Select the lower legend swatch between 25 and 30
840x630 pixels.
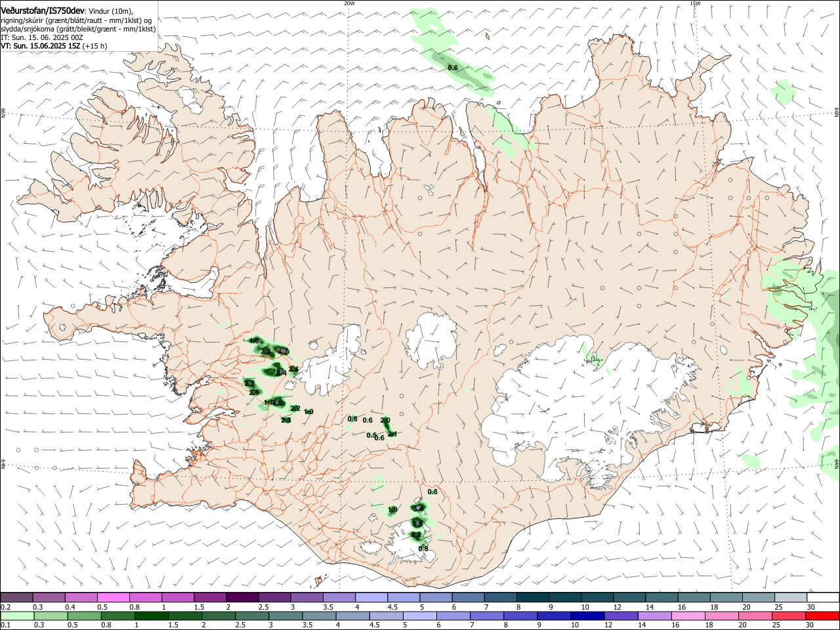point(788,616)
